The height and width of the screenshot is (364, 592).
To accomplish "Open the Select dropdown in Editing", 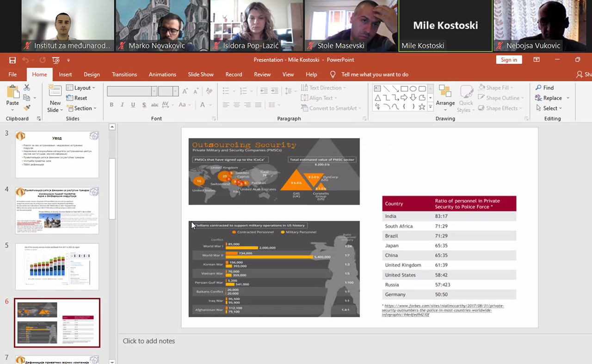I will [x=549, y=108].
